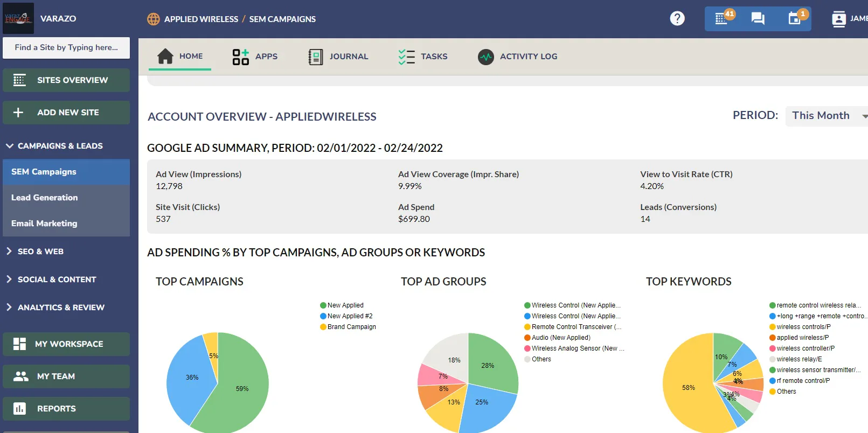
Task: Open the My Team button
Action: [66, 376]
